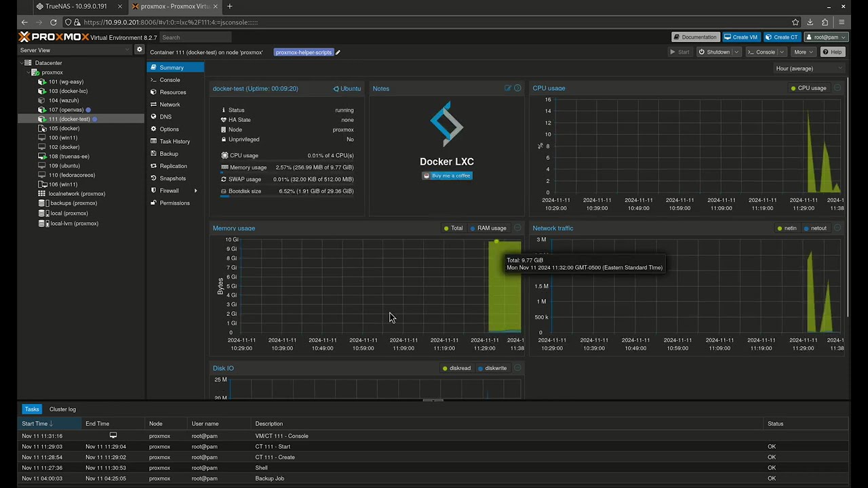The height and width of the screenshot is (488, 868).
Task: Click the Documentation button
Action: pos(695,37)
